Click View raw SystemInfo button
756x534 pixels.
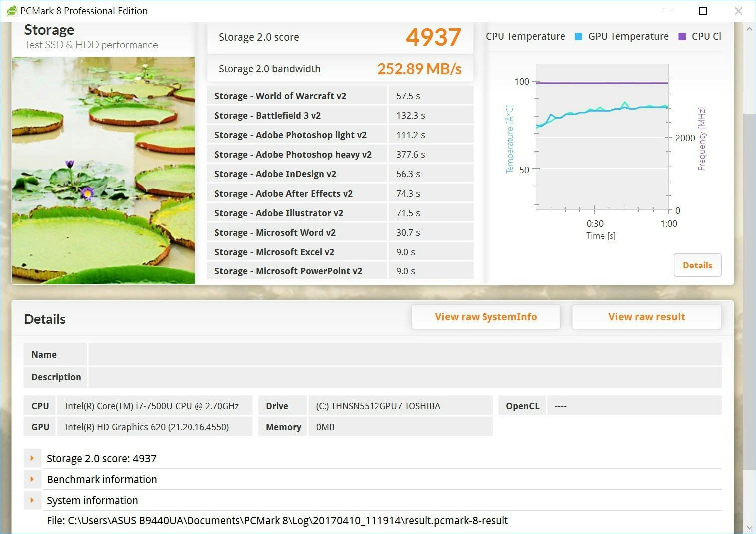pos(486,317)
